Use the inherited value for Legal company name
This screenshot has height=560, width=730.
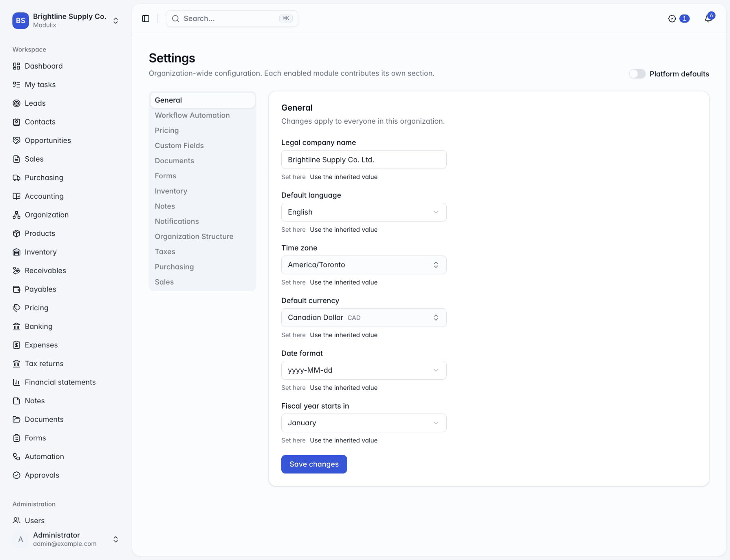pos(344,177)
